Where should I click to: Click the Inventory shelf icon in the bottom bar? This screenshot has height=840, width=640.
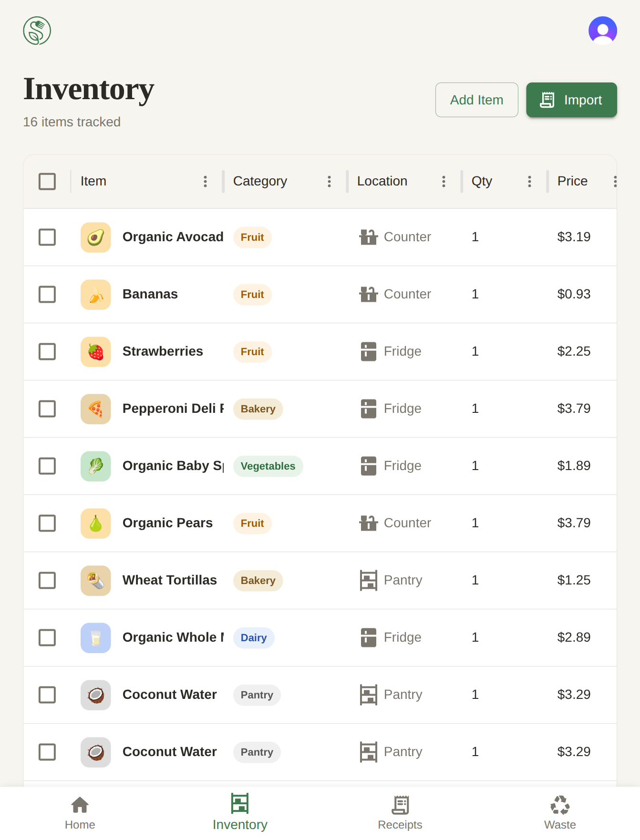(x=240, y=803)
